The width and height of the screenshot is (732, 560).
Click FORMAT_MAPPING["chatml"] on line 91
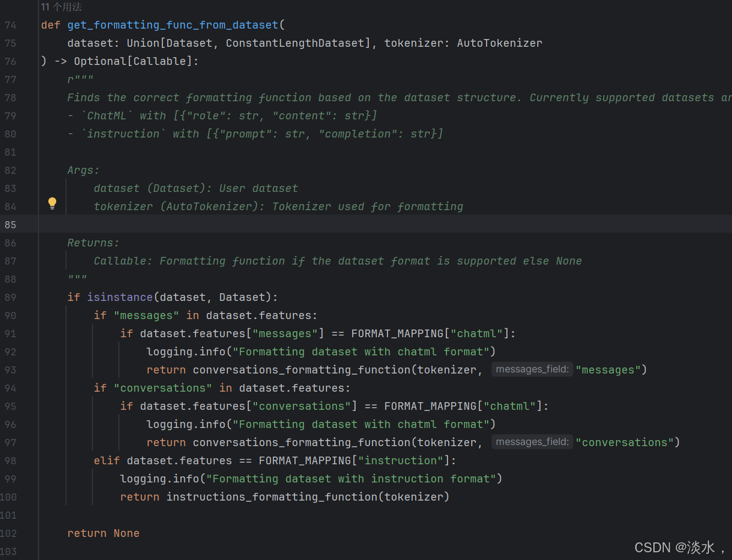point(430,333)
